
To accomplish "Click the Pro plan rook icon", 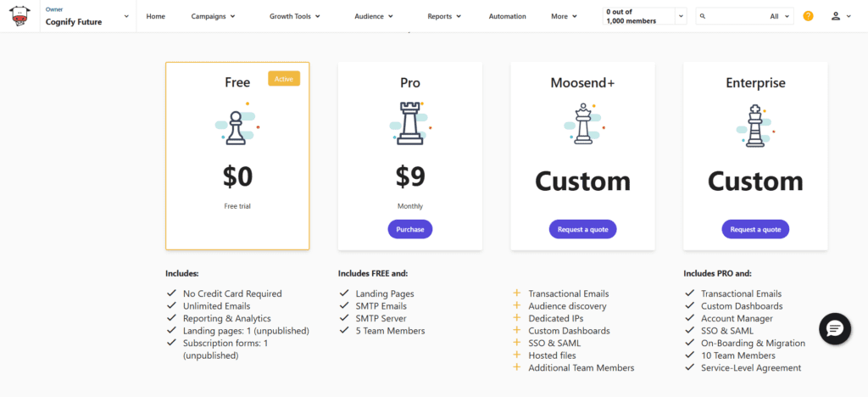I will [x=410, y=124].
